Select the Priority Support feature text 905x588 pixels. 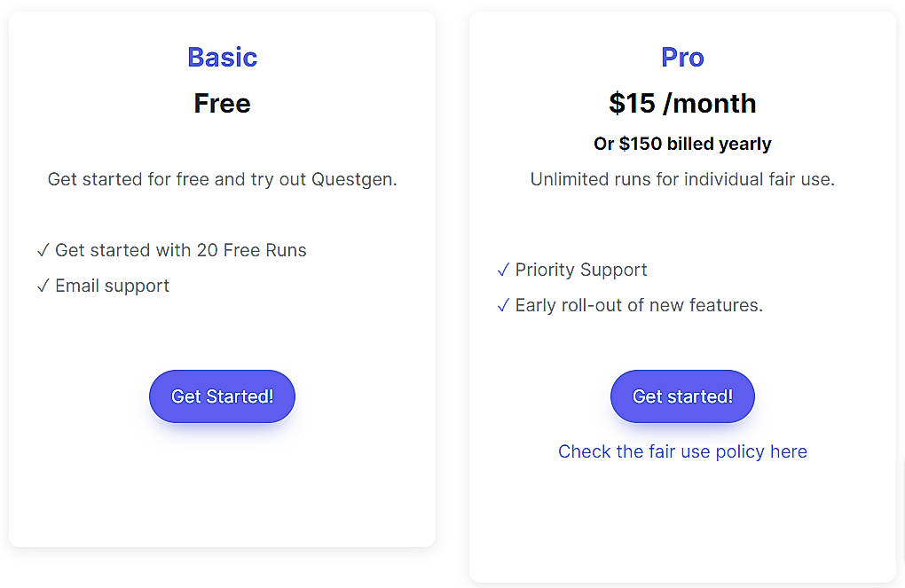[581, 270]
